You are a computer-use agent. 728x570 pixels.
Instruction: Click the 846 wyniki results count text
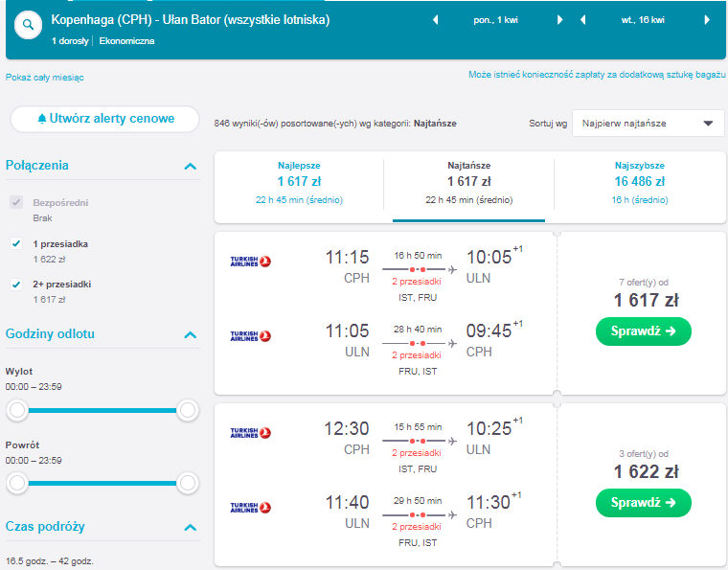(x=335, y=124)
